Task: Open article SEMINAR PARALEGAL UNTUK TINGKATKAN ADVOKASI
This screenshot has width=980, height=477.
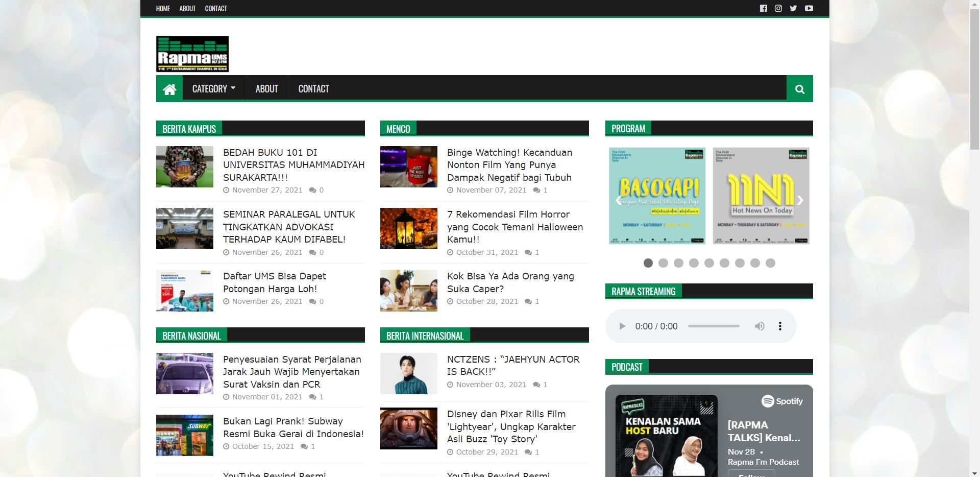Action: (289, 227)
